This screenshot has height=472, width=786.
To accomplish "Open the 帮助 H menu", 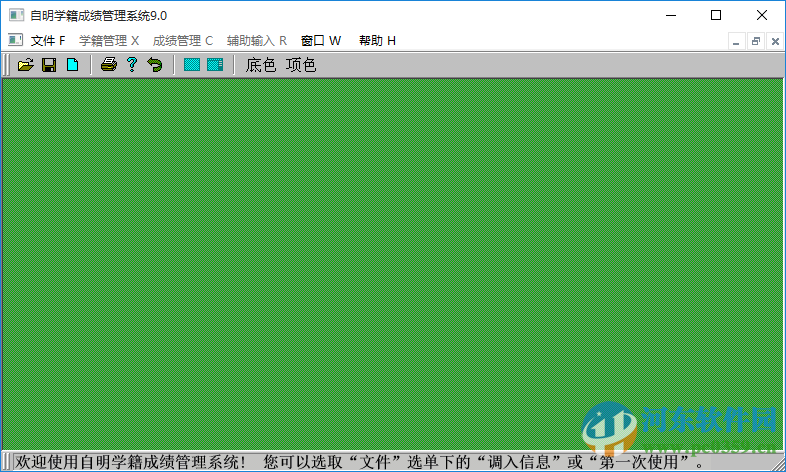I will [377, 41].
